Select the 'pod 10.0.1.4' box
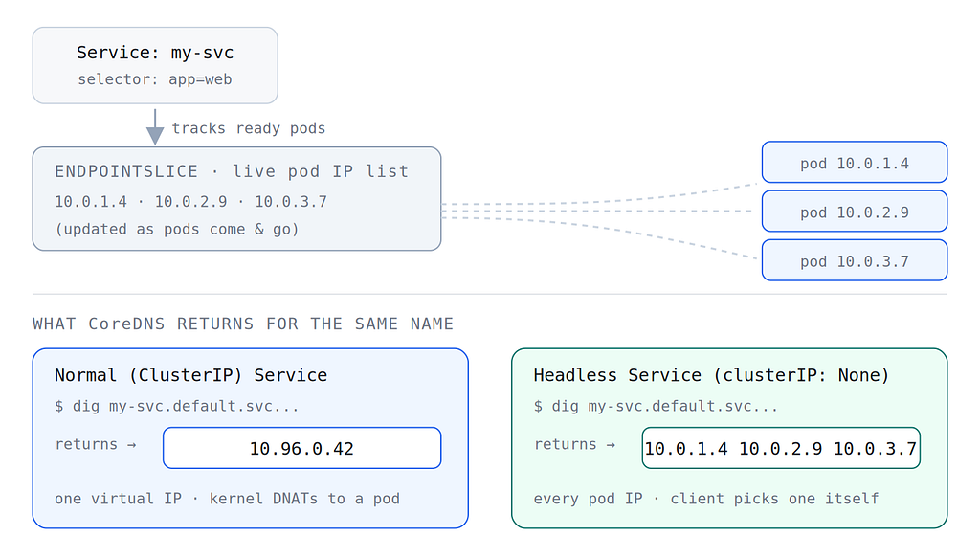Image resolution: width=980 pixels, height=558 pixels. click(x=855, y=163)
